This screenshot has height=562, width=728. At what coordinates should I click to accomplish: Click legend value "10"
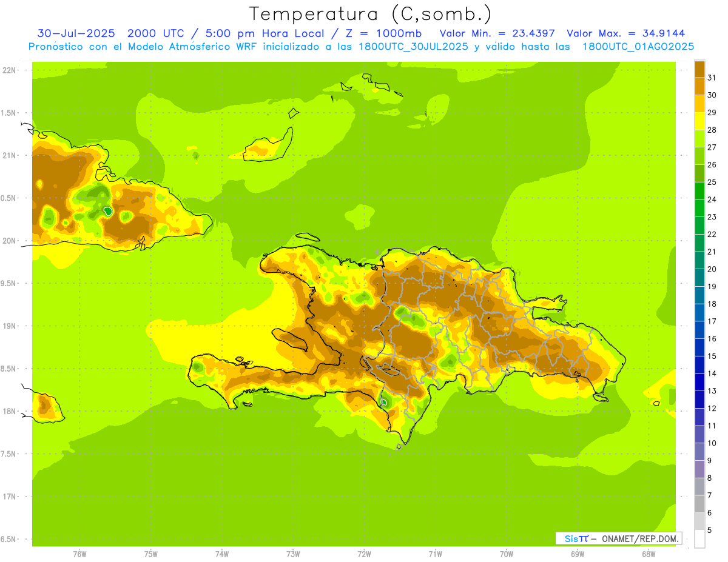[712, 443]
